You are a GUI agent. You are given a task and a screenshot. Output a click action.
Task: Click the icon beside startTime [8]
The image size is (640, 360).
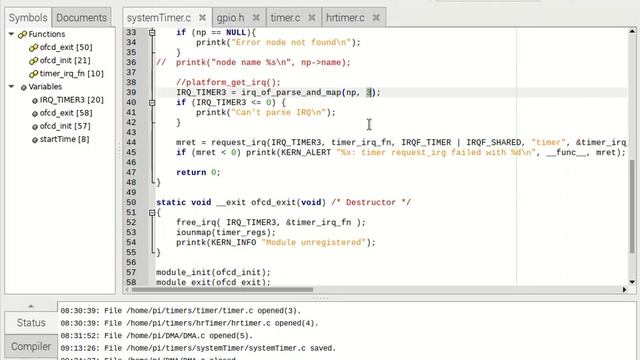[35, 140]
